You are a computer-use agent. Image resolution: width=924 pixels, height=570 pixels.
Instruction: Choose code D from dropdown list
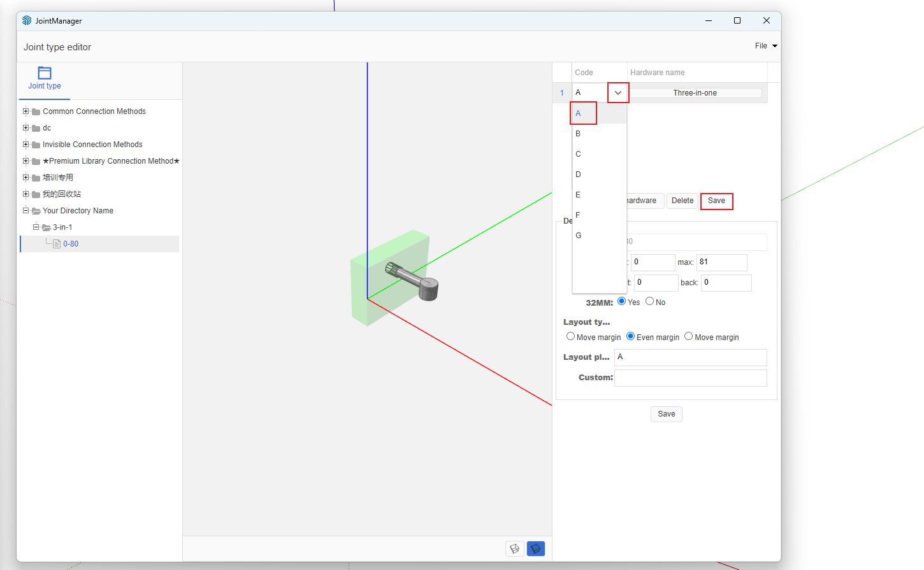tap(579, 175)
